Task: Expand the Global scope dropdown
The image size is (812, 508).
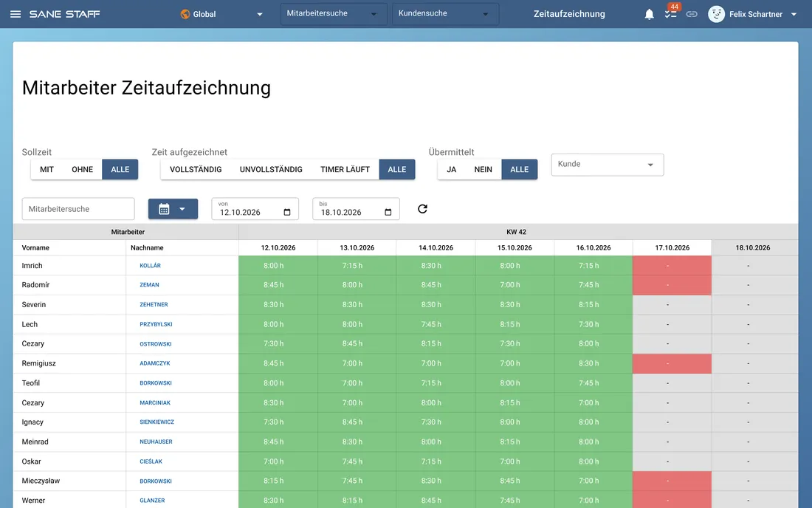Action: [x=260, y=15]
